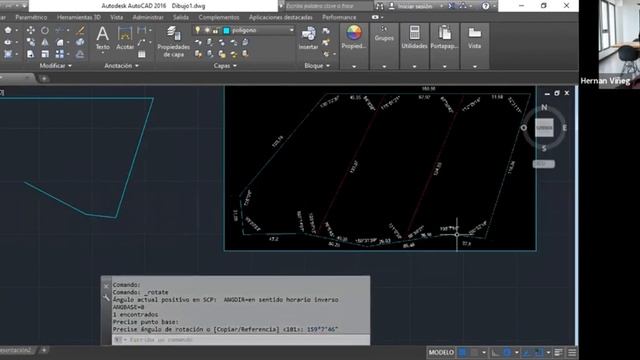The image size is (640, 360).
Task: Select the Mirror tool
Action: pos(45,42)
